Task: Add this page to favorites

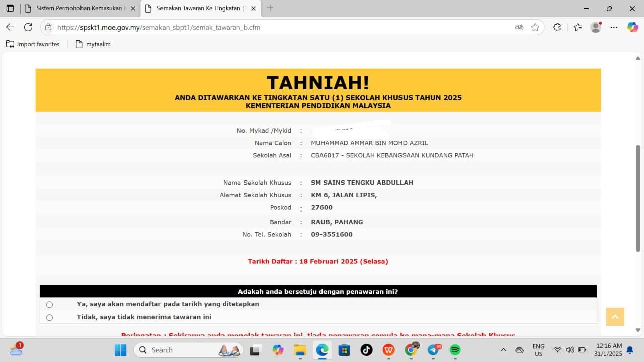Action: coord(535,27)
